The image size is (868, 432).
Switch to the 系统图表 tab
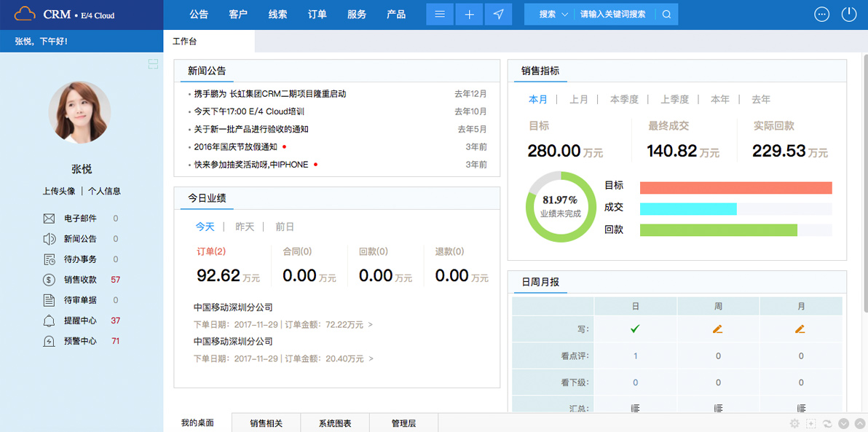tap(334, 423)
